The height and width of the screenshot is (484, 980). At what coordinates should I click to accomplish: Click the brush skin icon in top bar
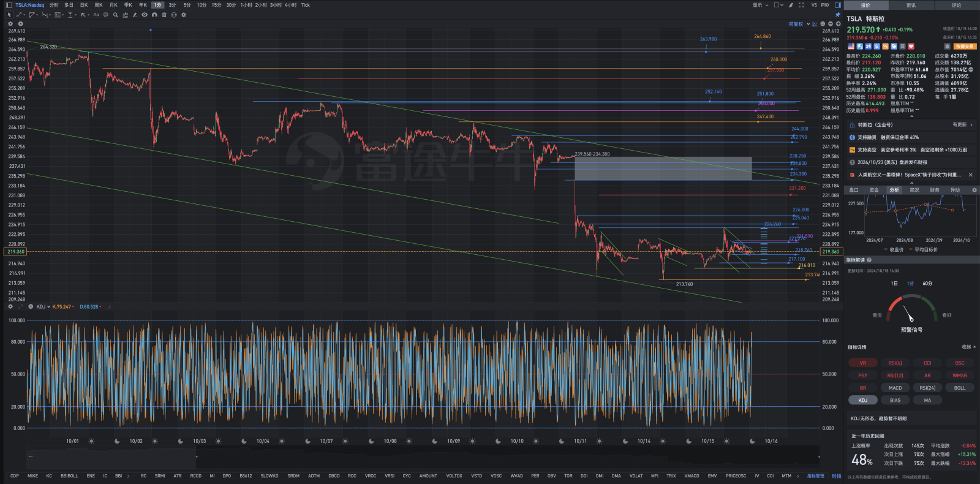pos(791,5)
